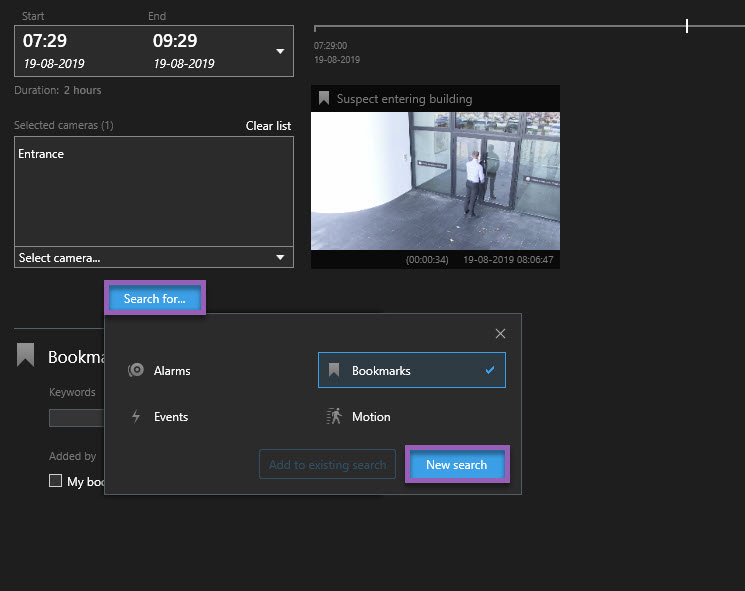Click the Search for button
The height and width of the screenshot is (591, 745).
pyautogui.click(x=155, y=299)
